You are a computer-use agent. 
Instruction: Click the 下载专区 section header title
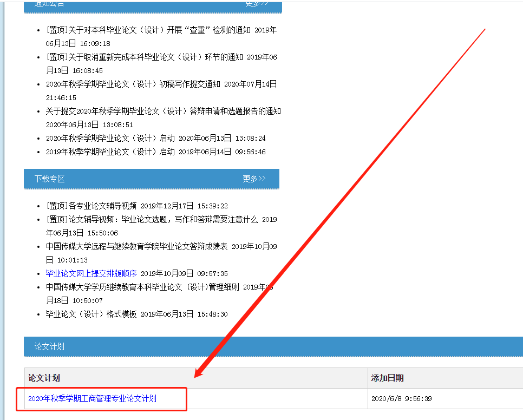click(x=50, y=179)
